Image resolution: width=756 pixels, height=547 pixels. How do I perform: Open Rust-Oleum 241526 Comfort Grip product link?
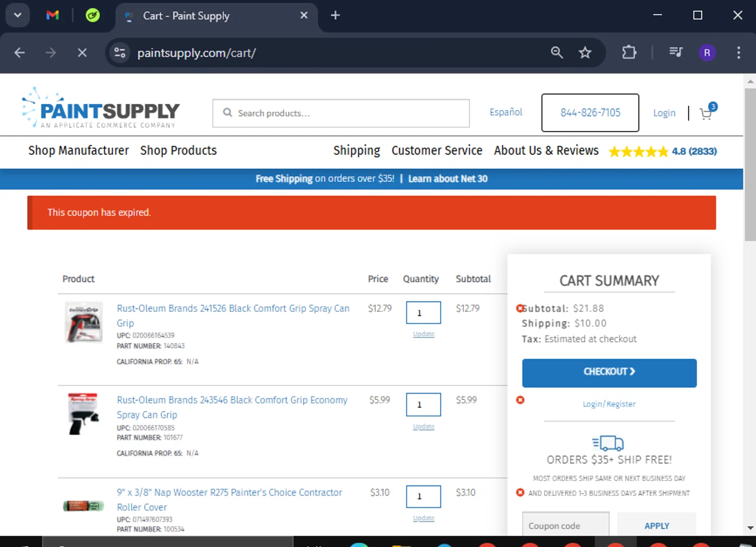[x=233, y=315]
